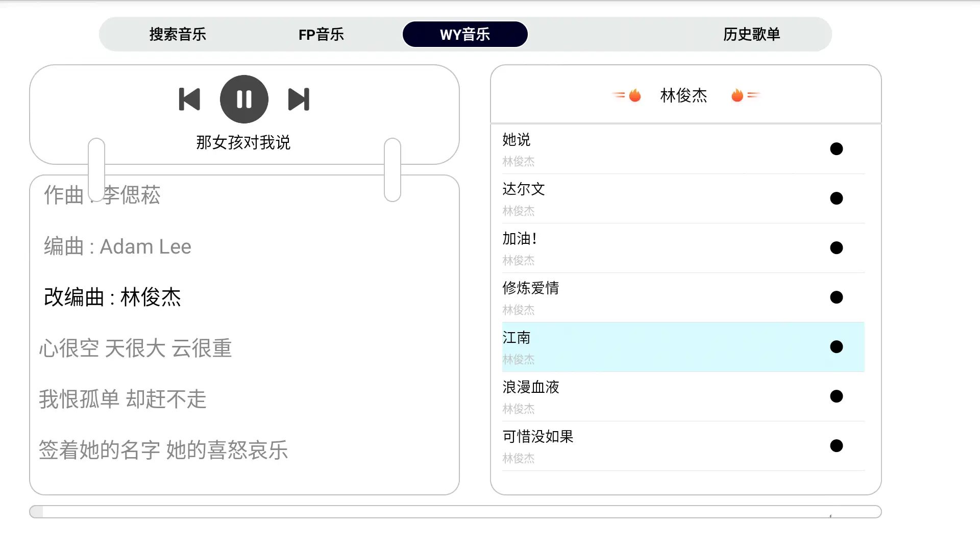Click the black dot beside 浪漫血液

pyautogui.click(x=836, y=396)
